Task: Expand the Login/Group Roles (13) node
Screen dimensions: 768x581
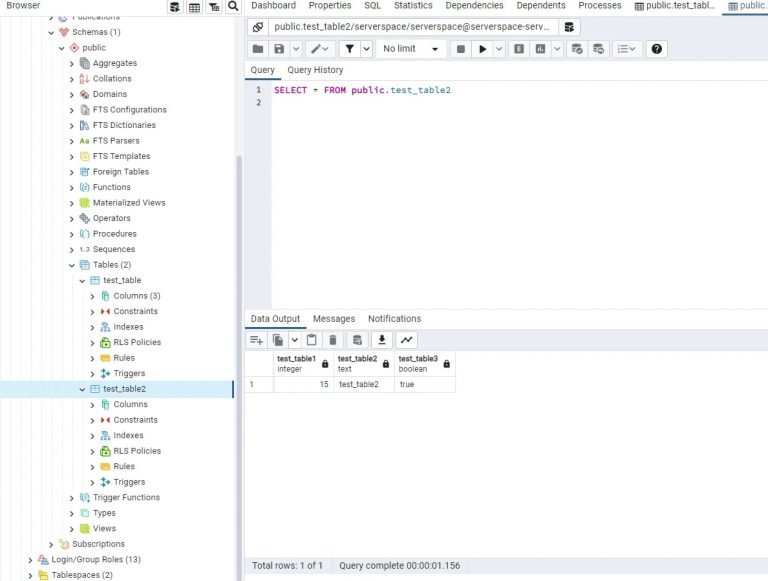Action: click(x=30, y=559)
